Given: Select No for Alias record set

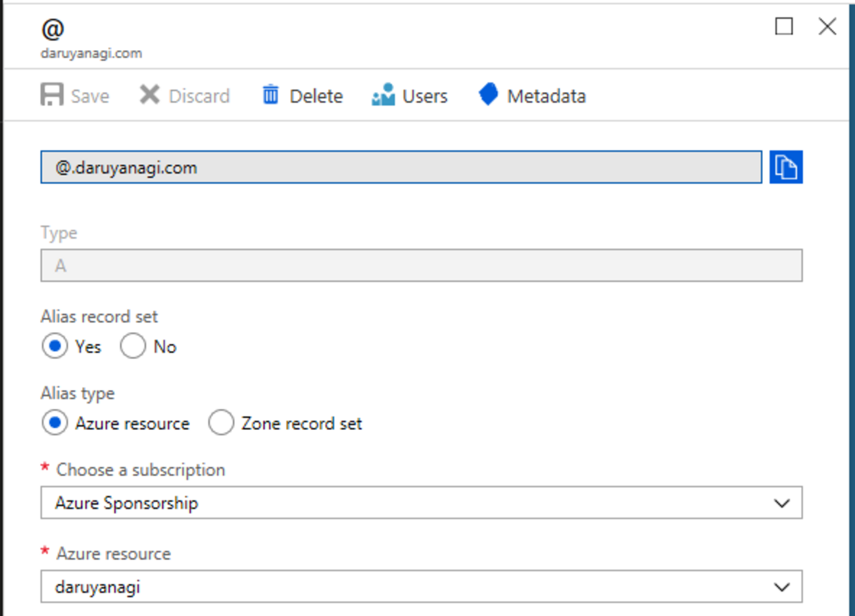Looking at the screenshot, I should click(133, 346).
